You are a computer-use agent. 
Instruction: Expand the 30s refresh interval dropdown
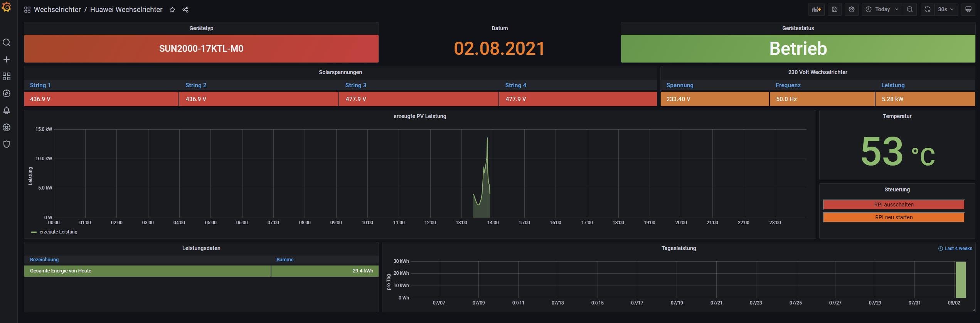[x=946, y=10]
